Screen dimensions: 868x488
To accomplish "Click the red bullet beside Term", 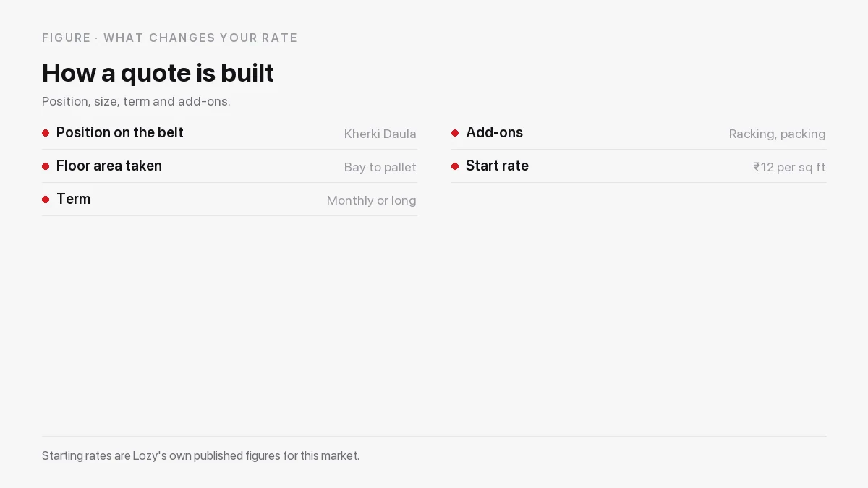I will click(46, 200).
